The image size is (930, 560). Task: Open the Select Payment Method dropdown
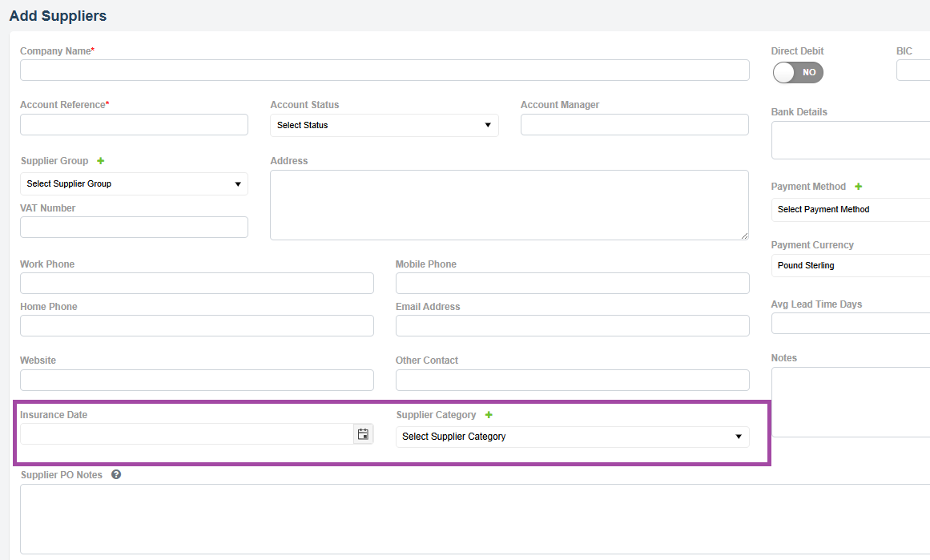point(849,209)
